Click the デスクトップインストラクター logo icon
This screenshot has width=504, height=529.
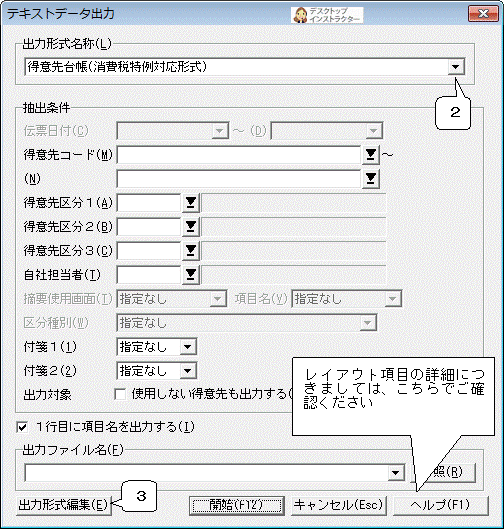tap(327, 15)
